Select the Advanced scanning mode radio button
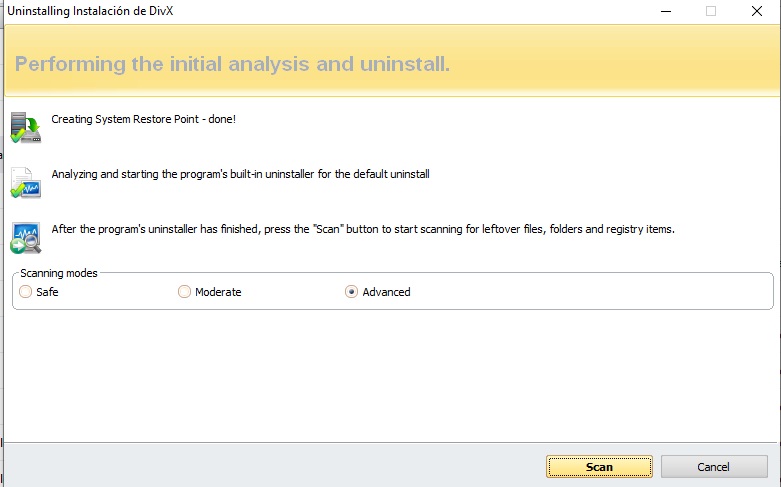 point(351,292)
